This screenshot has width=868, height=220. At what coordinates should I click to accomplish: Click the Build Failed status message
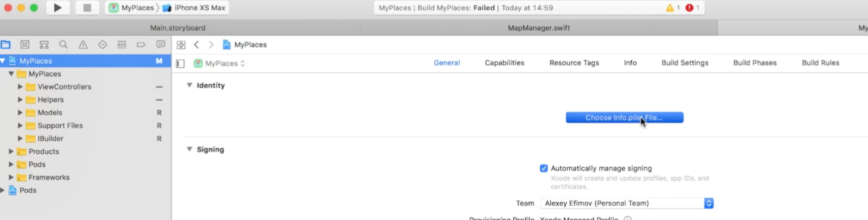pos(465,8)
